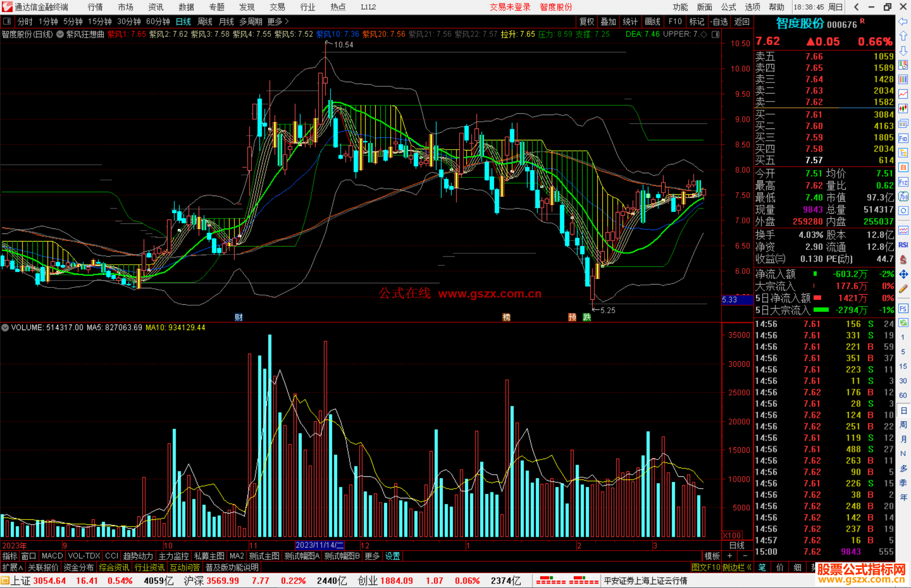Screen dimensions: 911x588
Task: Click the F12 sidebar icon
Action: coord(903,182)
